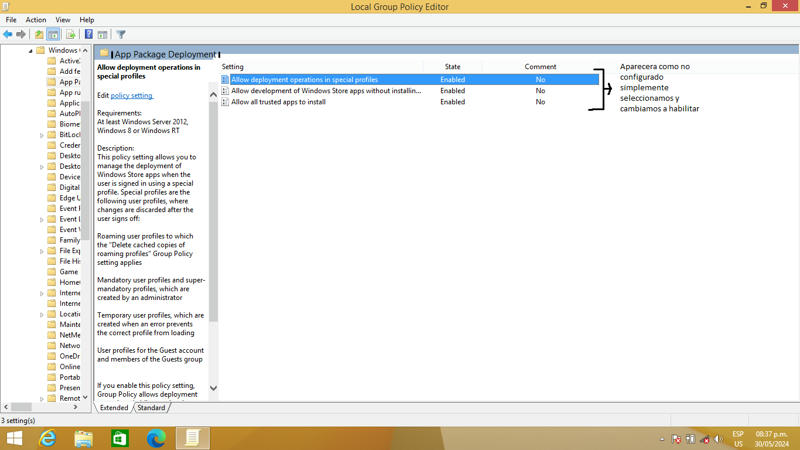Expand the BitLocker folder in the tree
The height and width of the screenshot is (450, 800).
pyautogui.click(x=42, y=135)
